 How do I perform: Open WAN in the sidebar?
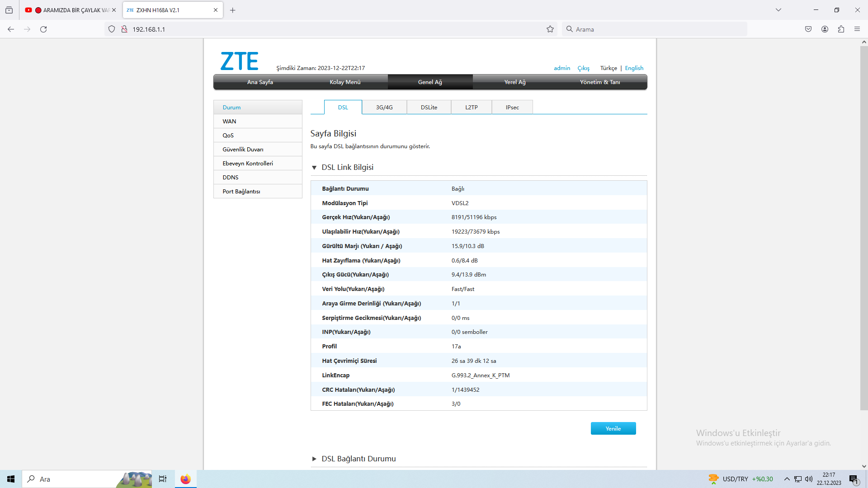point(229,122)
